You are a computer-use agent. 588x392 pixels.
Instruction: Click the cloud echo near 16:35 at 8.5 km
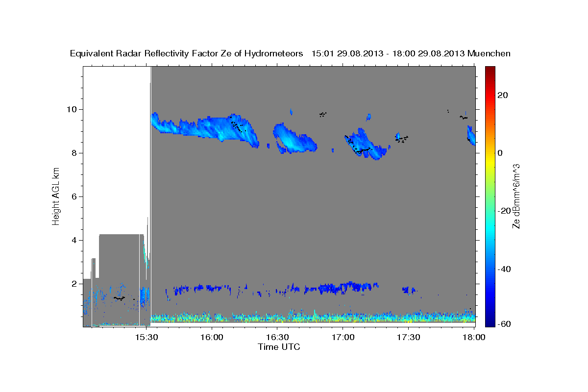pyautogui.click(x=294, y=140)
